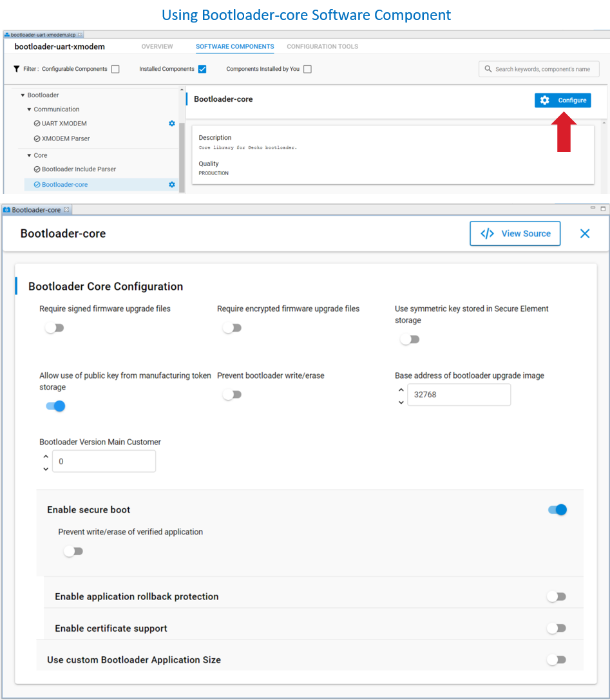Check the Configurable Components filter checkbox

pyautogui.click(x=115, y=69)
